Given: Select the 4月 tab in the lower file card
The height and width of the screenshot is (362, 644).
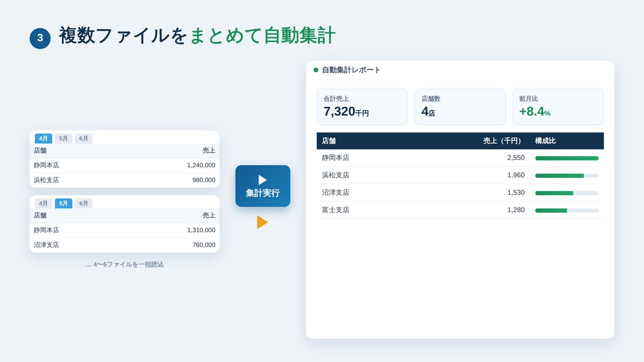Looking at the screenshot, I should tap(43, 203).
